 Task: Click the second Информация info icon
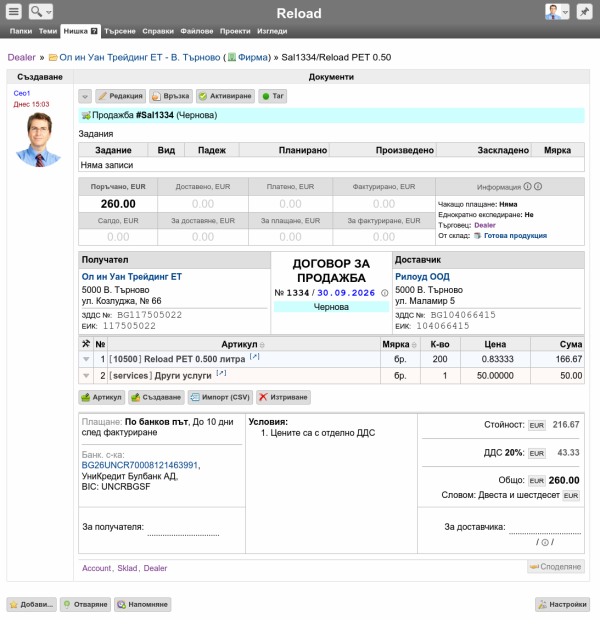pos(538,187)
